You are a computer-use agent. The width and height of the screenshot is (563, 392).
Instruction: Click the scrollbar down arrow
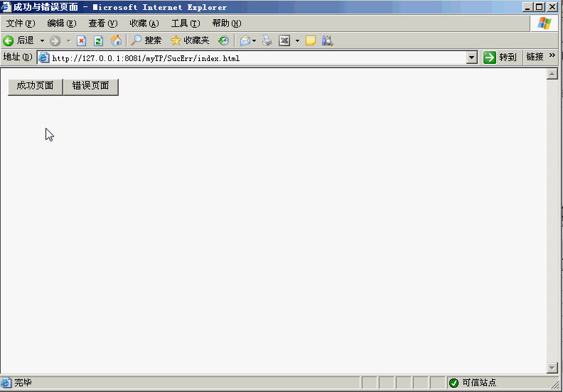click(552, 368)
